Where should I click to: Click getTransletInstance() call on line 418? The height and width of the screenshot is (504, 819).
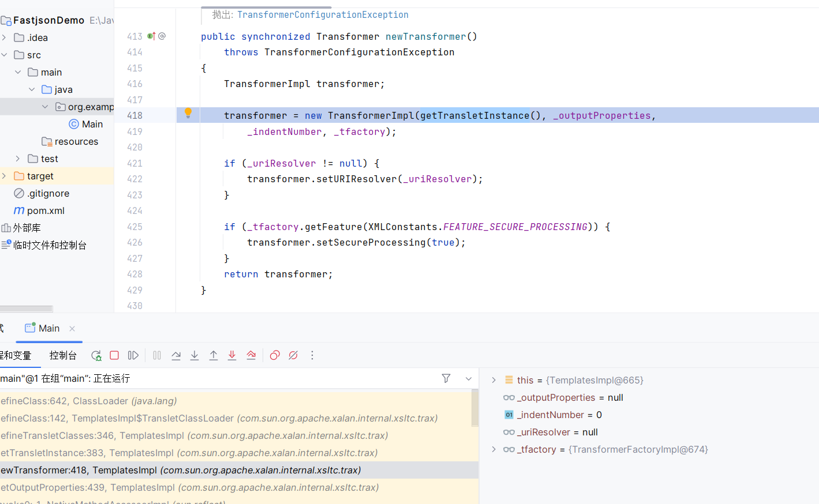click(x=480, y=115)
